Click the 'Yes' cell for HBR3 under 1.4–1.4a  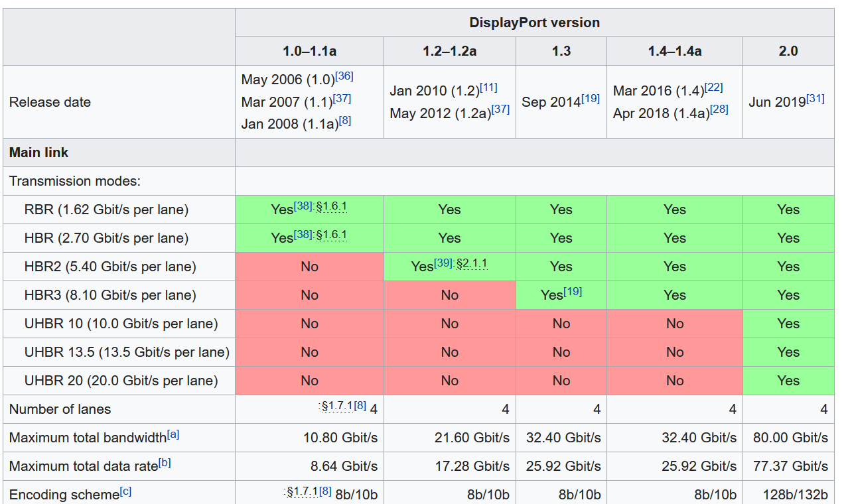tap(675, 295)
